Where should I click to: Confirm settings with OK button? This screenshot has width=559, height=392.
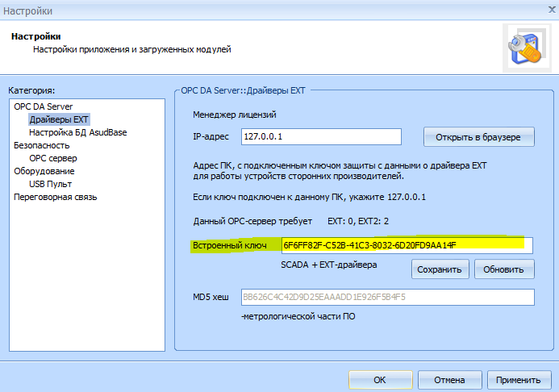coord(379,379)
